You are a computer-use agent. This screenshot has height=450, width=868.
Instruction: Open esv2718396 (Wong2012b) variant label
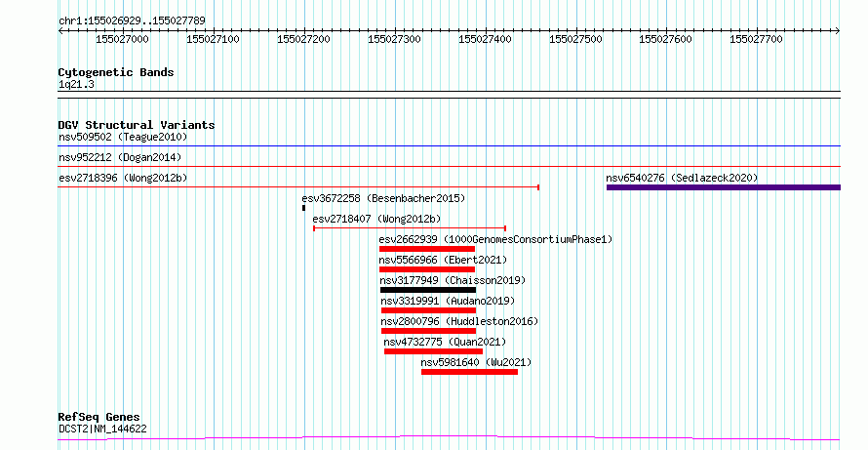coord(123,178)
